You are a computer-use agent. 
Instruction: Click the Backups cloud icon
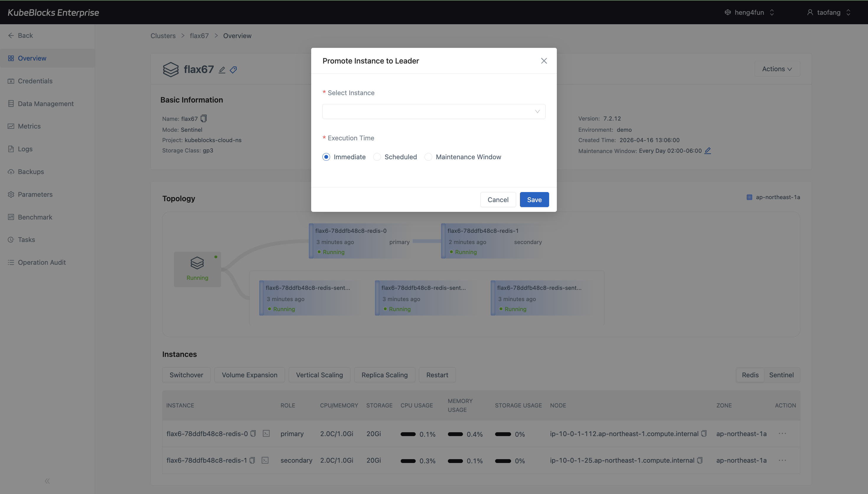pos(11,171)
